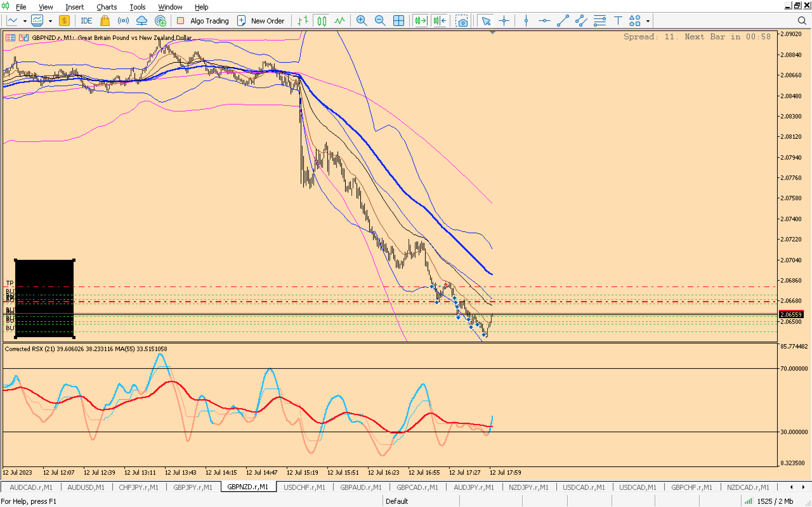The width and height of the screenshot is (812, 507).
Task: Expand the chart type dropdown arrow
Action: (x=25, y=21)
